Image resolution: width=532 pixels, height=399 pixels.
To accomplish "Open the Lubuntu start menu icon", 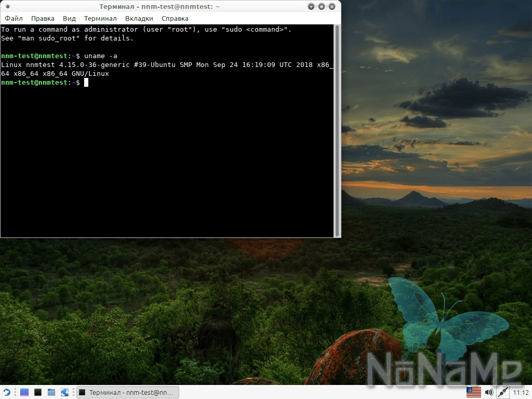I will coord(6,393).
